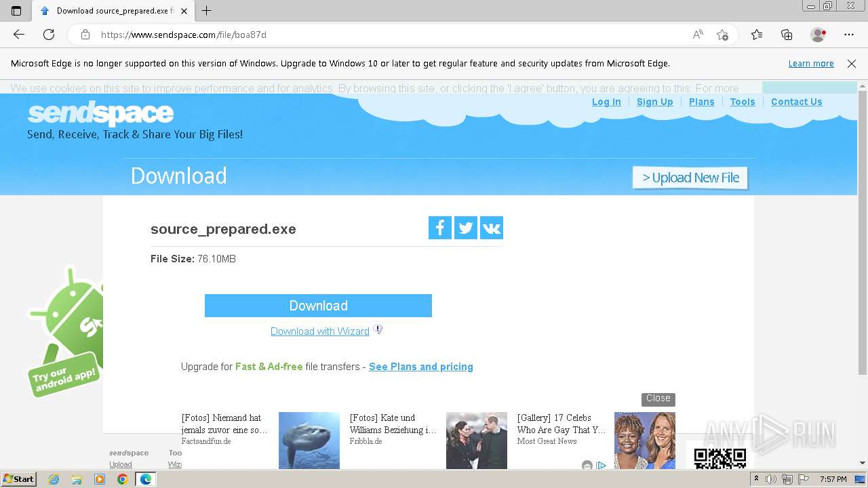Click the Android app promo robot
Screen dimensions: 868x488
coord(66,331)
